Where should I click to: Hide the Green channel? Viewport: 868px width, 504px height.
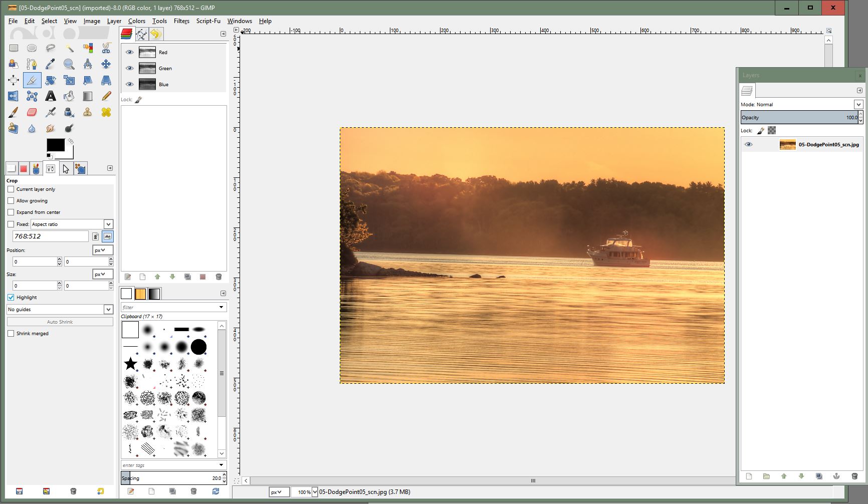[x=130, y=68]
